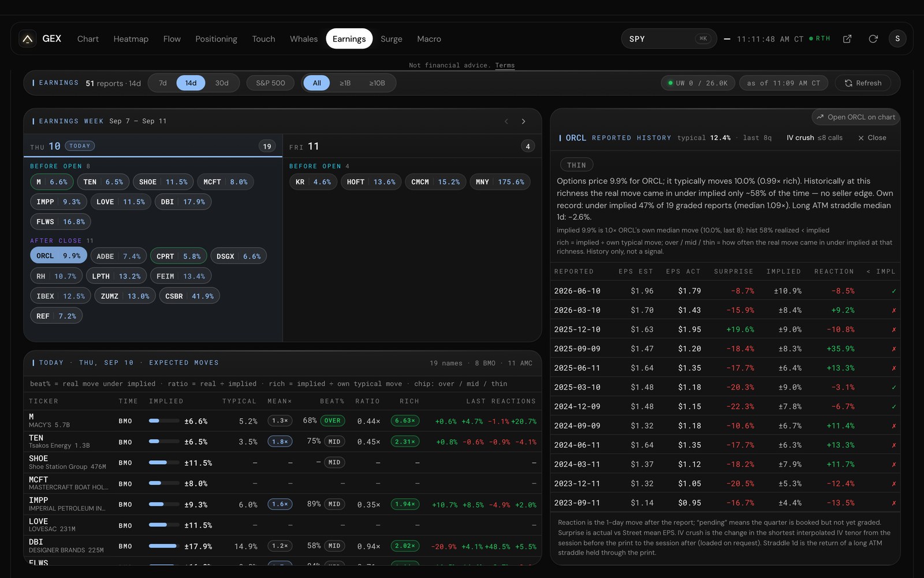Click the IV crush ≤8 calls button
The width and height of the screenshot is (924, 578).
pyautogui.click(x=814, y=138)
